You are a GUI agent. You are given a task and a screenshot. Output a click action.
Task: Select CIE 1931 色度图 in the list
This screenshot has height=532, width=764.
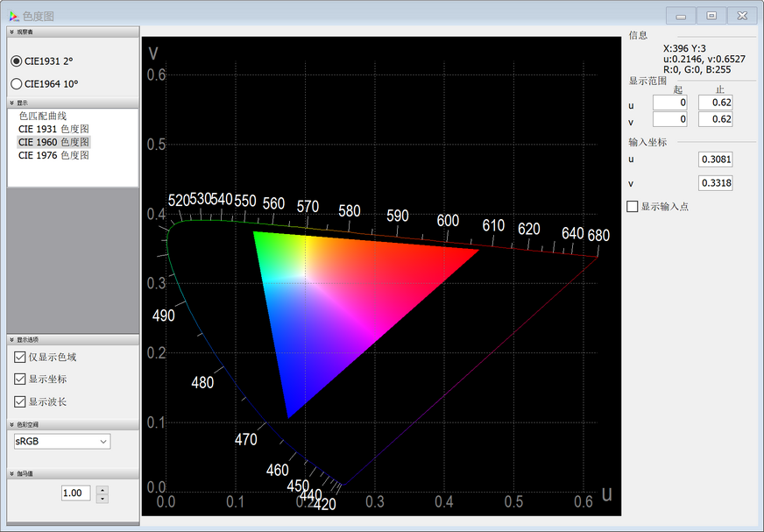pyautogui.click(x=53, y=129)
